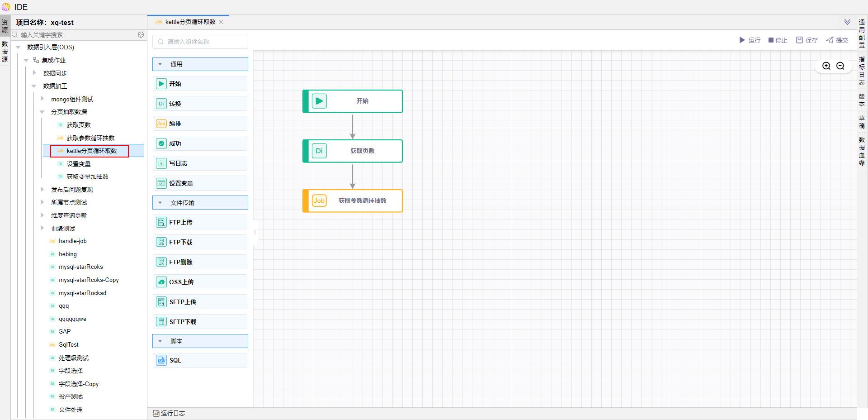This screenshot has height=420, width=868.
Task: Open the 数据源 side tab
Action: 5,52
